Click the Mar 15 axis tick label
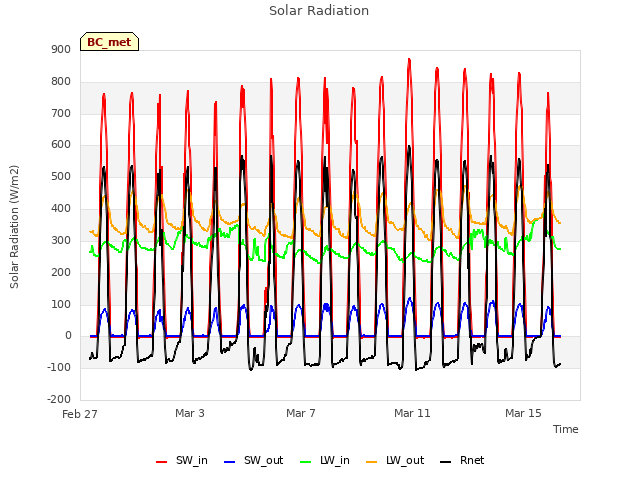Viewport: 640px width, 480px height. (523, 413)
